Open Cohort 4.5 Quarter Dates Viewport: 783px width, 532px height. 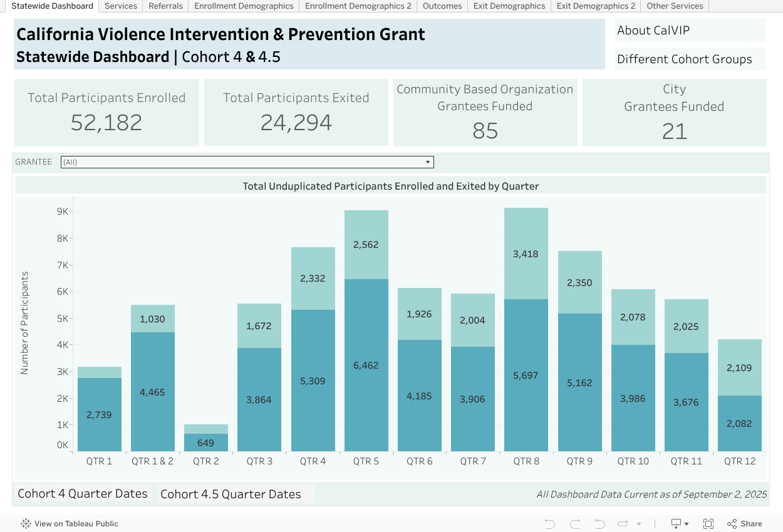[231, 494]
